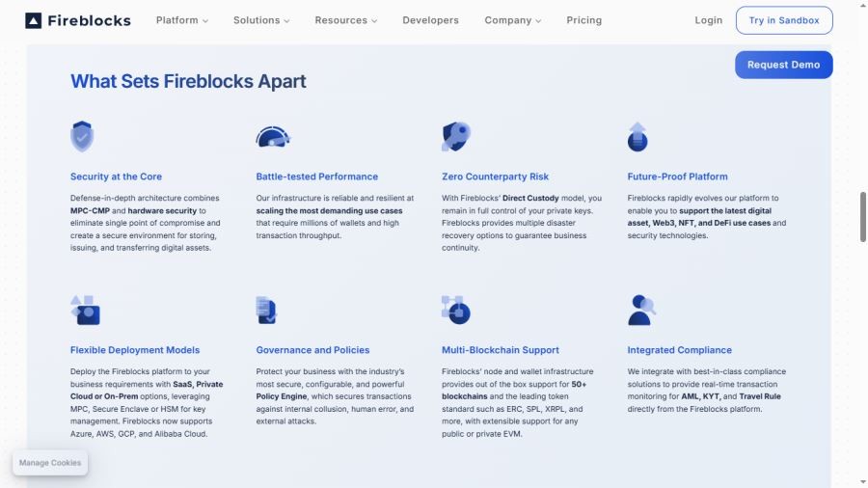Screen dimensions: 868x488
Task: Click the Fireblocks logo icon
Action: point(33,20)
